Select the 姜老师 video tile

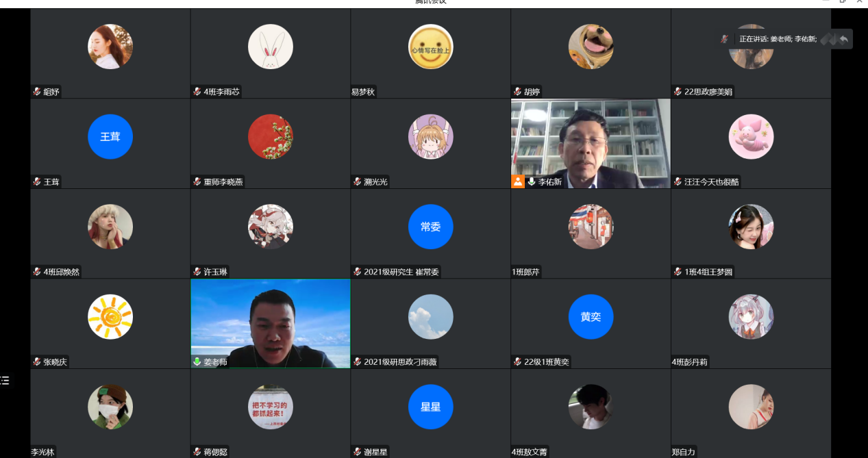click(271, 322)
